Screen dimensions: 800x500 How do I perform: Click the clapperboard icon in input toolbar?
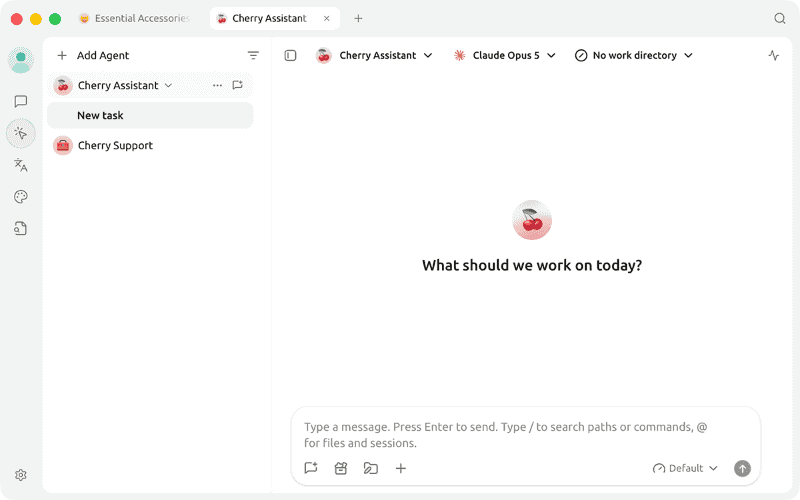(341, 468)
